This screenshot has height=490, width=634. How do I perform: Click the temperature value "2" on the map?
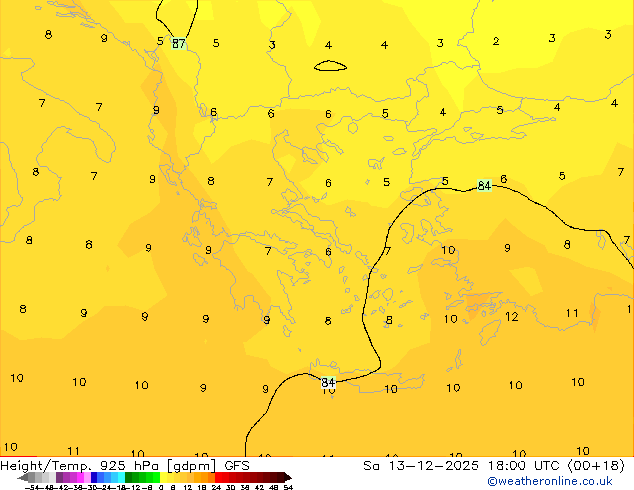pyautogui.click(x=496, y=41)
